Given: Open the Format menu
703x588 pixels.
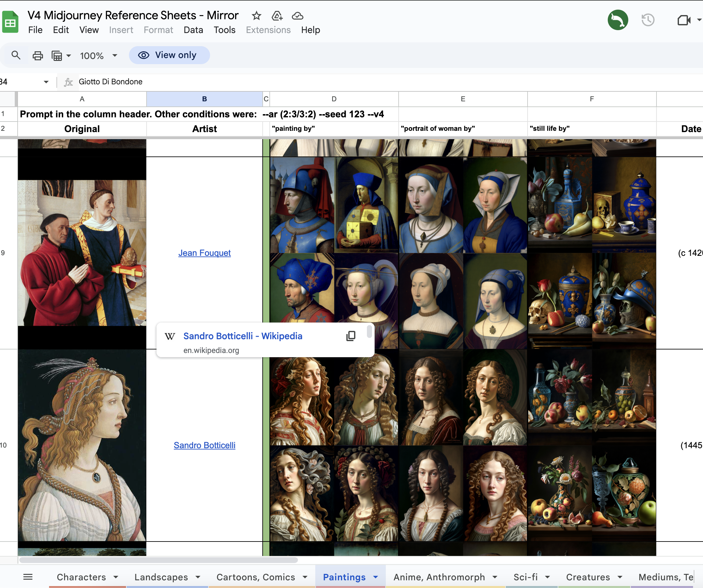Looking at the screenshot, I should pos(158,30).
